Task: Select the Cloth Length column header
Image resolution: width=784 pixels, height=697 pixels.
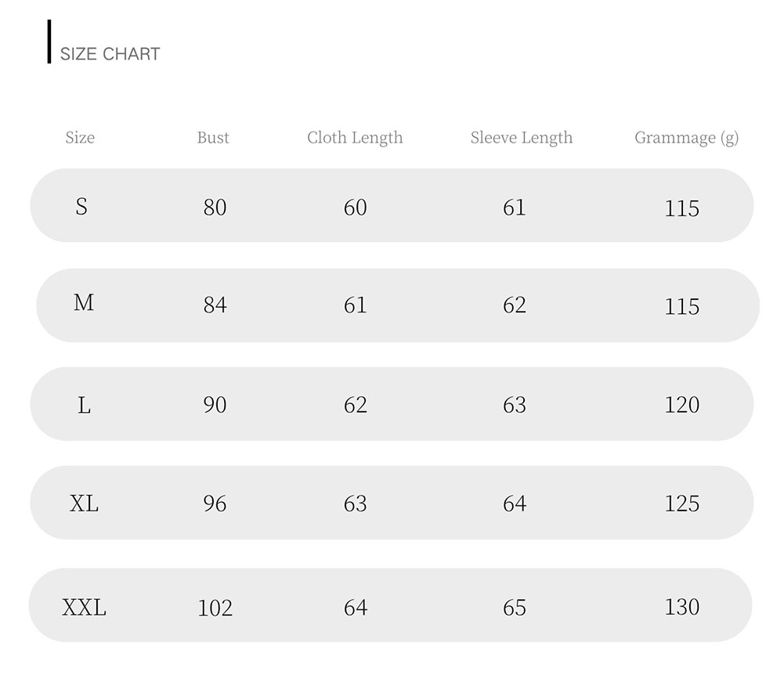Action: [355, 138]
